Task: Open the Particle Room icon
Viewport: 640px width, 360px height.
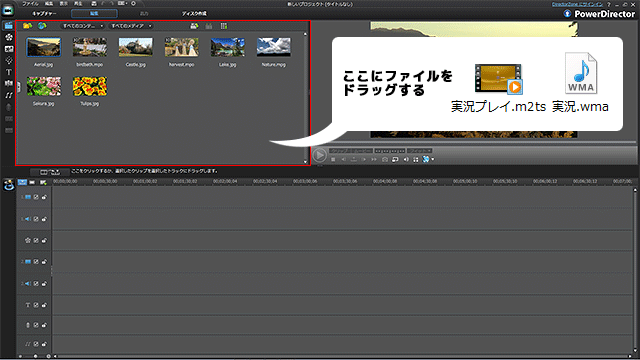Action: (9, 60)
